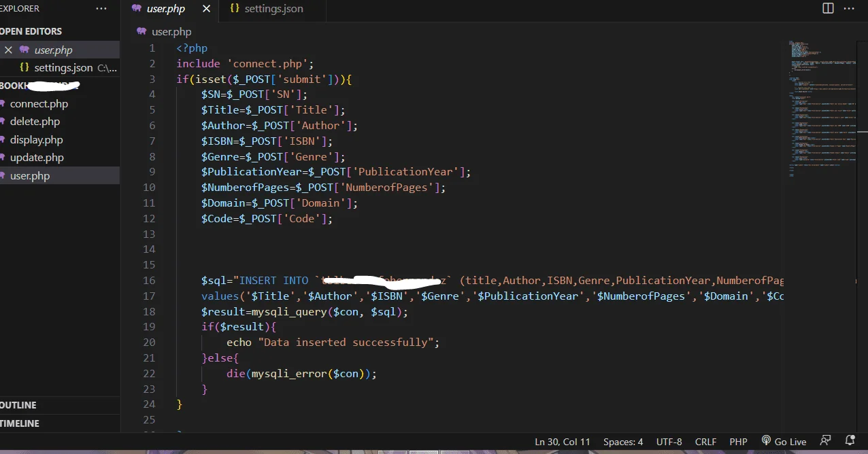Click the minimap code preview
The height and width of the screenshot is (454, 868).
click(x=821, y=109)
